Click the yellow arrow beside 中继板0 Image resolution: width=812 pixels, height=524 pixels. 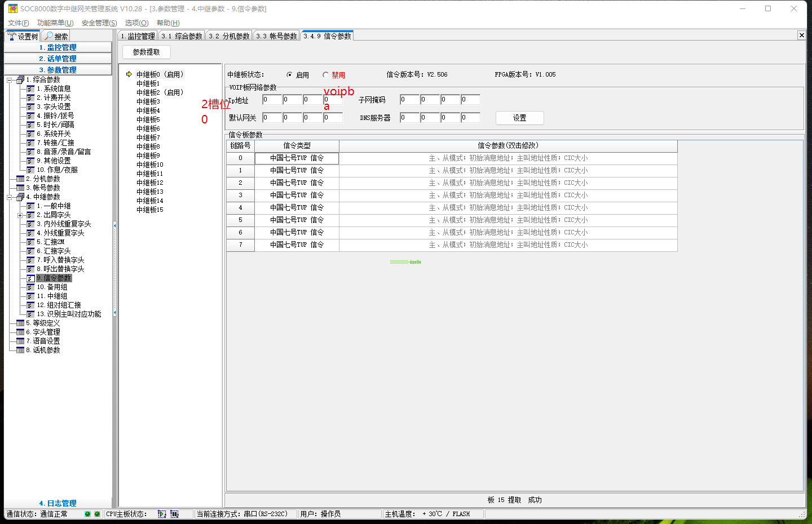click(x=129, y=74)
